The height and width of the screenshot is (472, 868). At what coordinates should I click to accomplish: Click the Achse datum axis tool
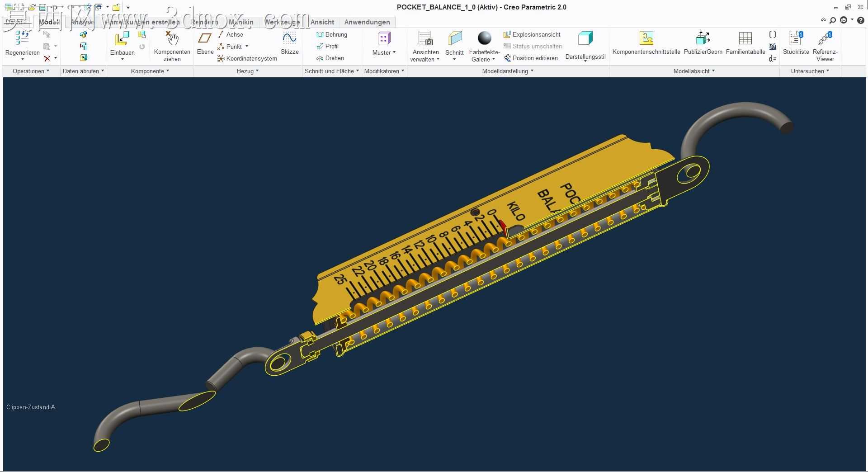(230, 34)
